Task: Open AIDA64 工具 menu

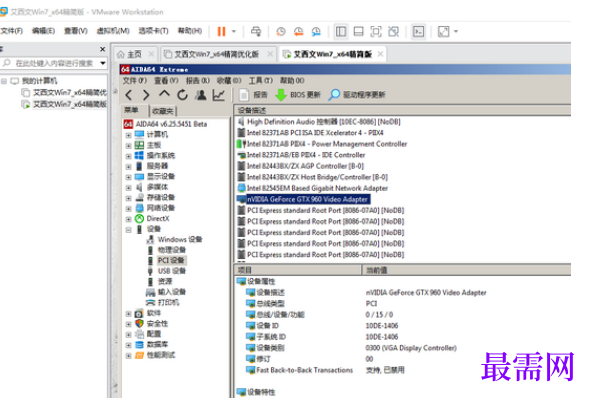Action: pos(260,81)
